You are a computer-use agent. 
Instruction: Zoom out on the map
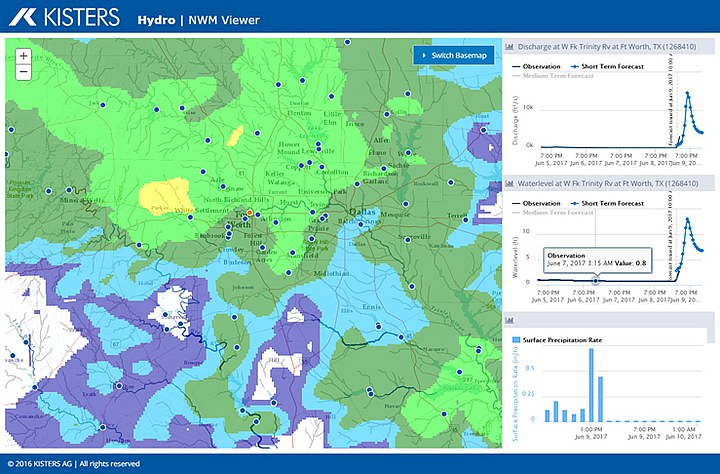[23, 72]
